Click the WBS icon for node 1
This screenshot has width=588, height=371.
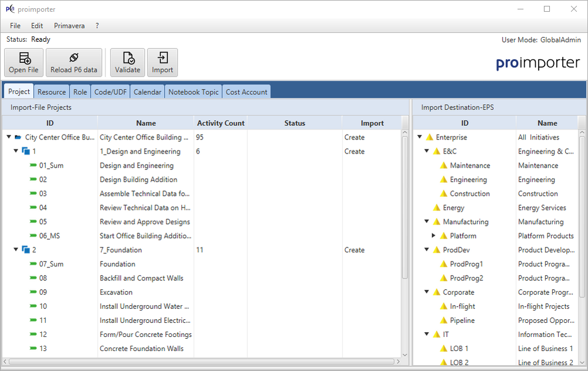click(x=26, y=152)
